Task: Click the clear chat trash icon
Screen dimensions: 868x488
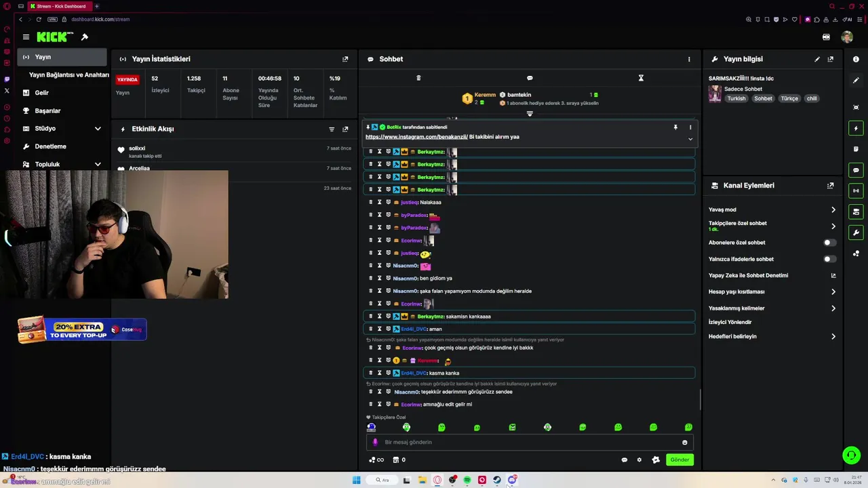Action: (418, 78)
